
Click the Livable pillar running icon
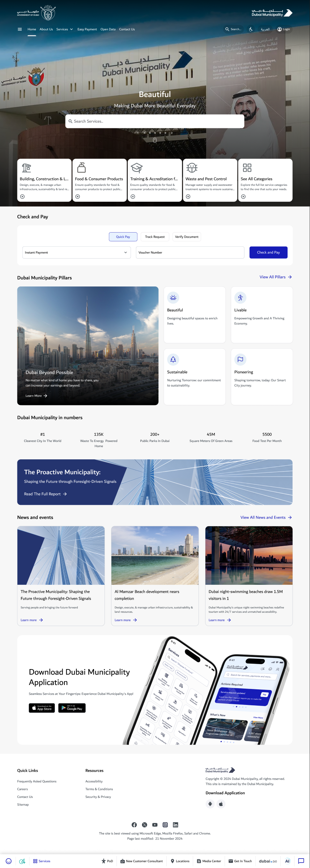coord(240,298)
